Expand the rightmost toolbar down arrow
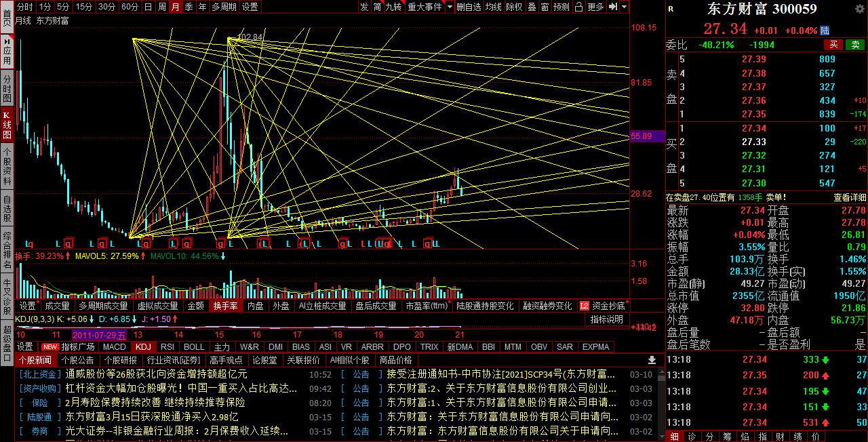The height and width of the screenshot is (442, 868). click(623, 7)
